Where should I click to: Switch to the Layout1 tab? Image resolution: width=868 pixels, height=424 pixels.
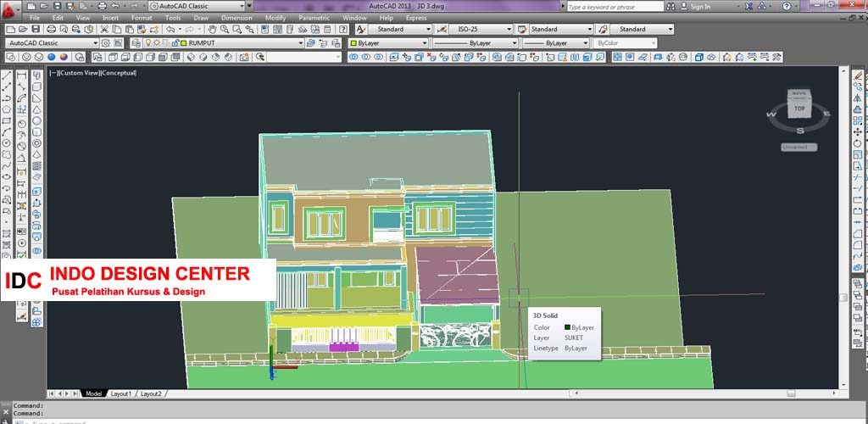point(121,393)
